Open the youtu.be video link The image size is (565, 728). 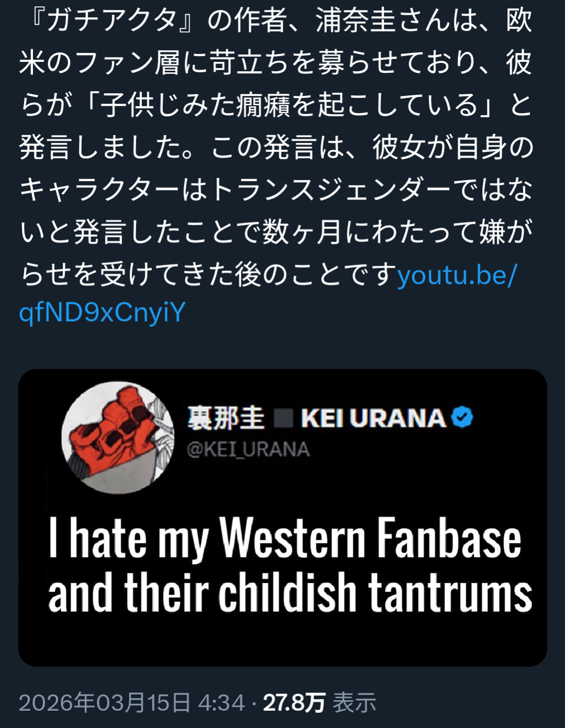tap(457, 274)
